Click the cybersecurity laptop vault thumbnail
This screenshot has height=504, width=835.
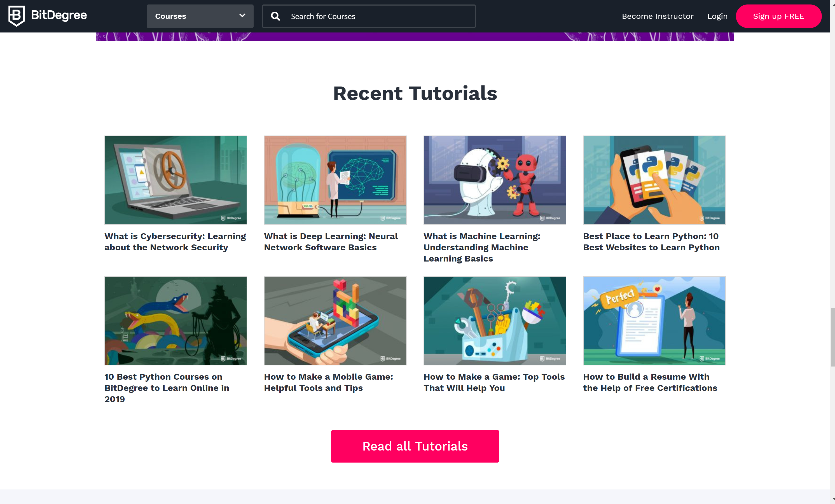point(176,180)
